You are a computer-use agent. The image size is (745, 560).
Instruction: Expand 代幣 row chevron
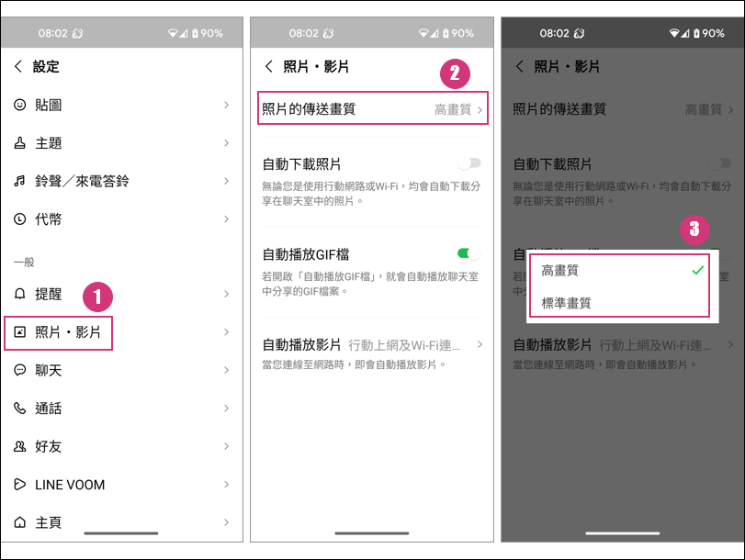tap(227, 219)
